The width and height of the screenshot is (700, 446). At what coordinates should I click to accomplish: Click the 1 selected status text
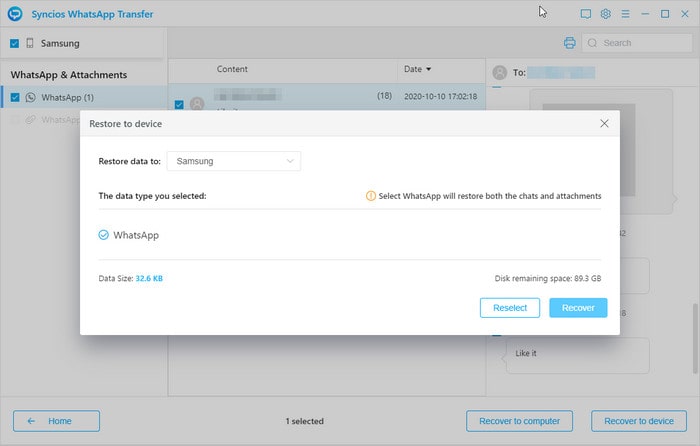click(x=305, y=421)
